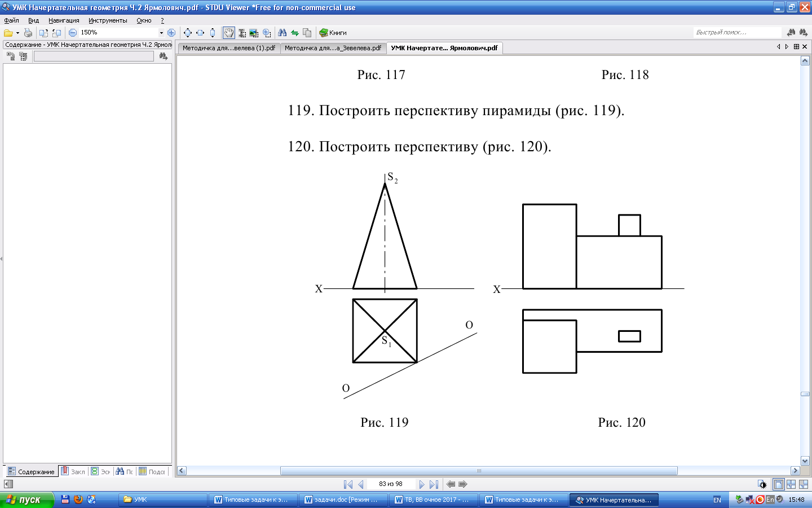Viewport: 812px width, 508px height.
Task: Enable single page layout view
Action: 779,484
